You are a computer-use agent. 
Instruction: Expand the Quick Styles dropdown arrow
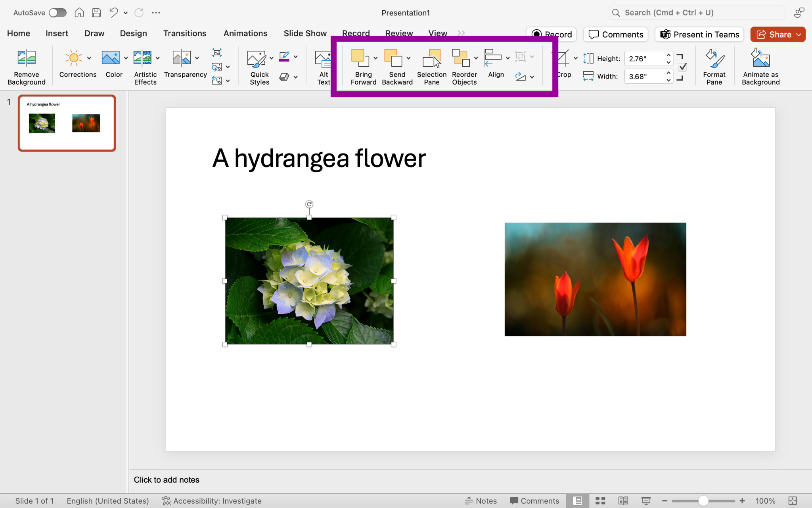272,58
